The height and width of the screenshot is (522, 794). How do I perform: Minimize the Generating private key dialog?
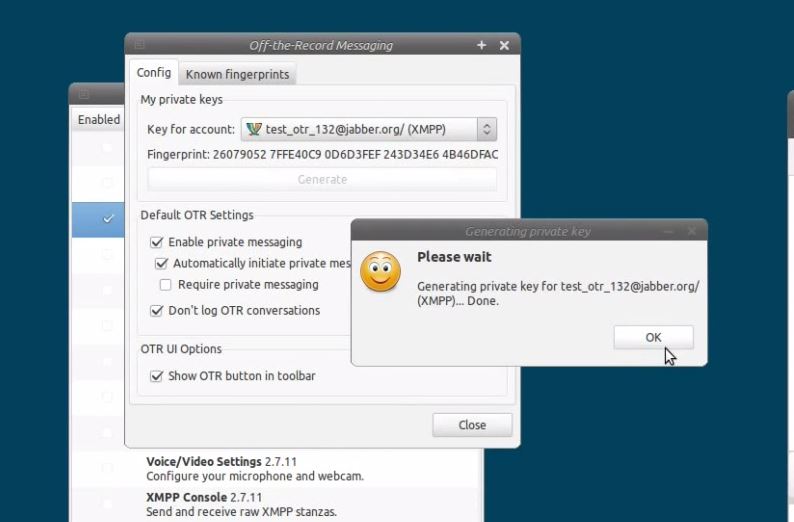[x=669, y=231]
